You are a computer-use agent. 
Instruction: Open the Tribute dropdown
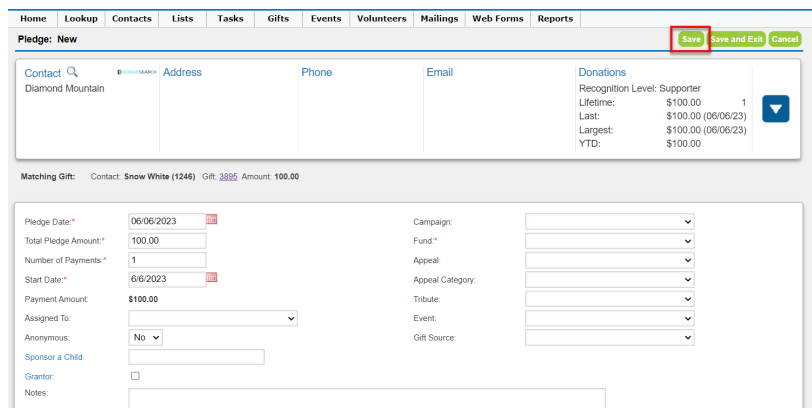pos(610,299)
